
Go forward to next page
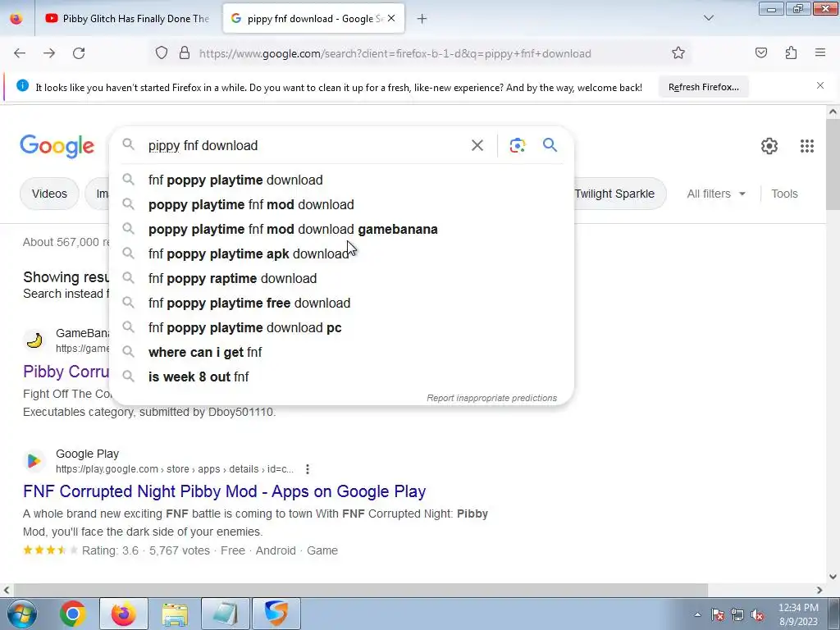pyautogui.click(x=49, y=53)
